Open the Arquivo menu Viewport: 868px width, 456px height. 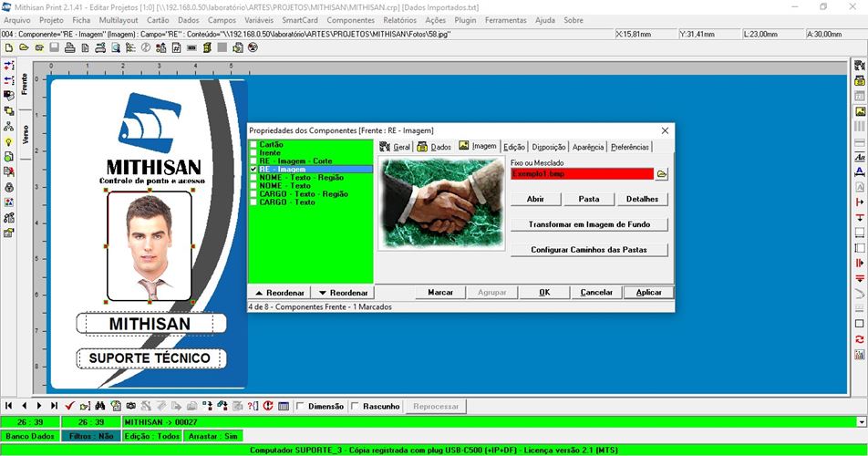click(17, 20)
